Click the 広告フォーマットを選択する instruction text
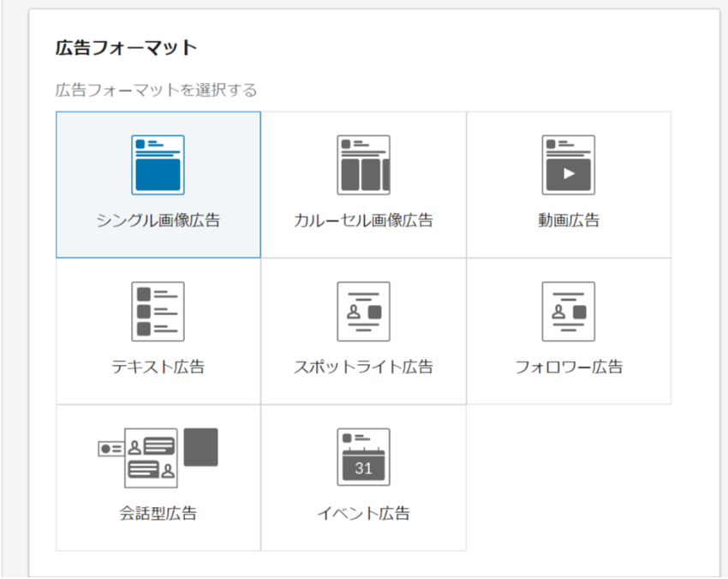 point(156,90)
